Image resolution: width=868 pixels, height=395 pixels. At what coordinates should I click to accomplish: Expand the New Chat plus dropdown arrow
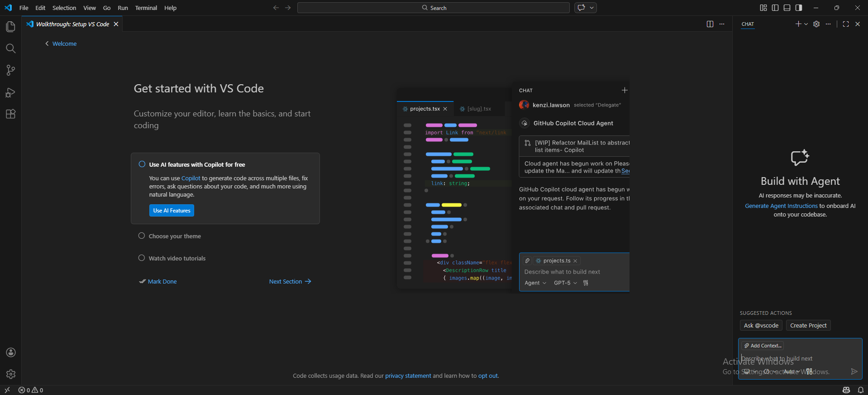806,24
